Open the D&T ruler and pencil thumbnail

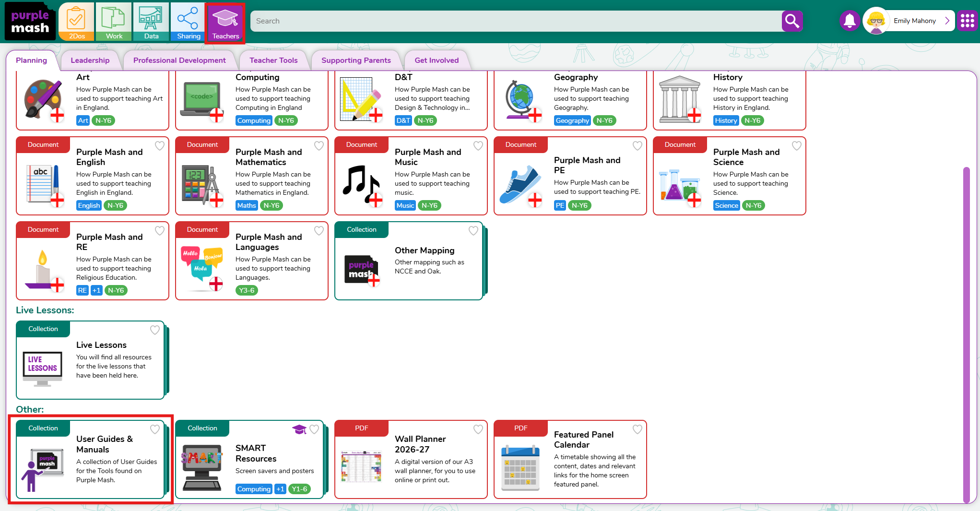[361, 100]
